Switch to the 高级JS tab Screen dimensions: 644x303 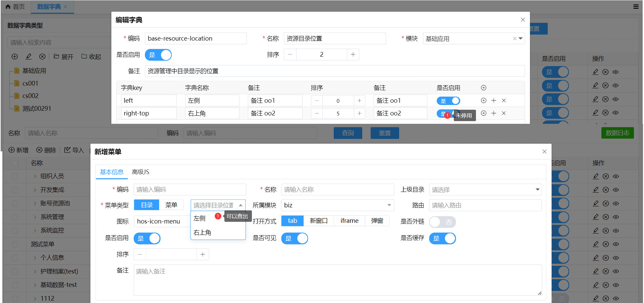pos(140,172)
